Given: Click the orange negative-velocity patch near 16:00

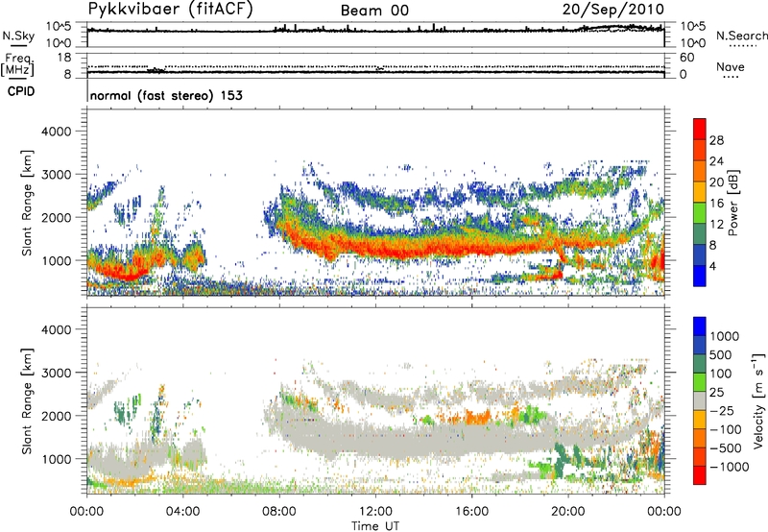Looking at the screenshot, I should pyautogui.click(x=476, y=418).
